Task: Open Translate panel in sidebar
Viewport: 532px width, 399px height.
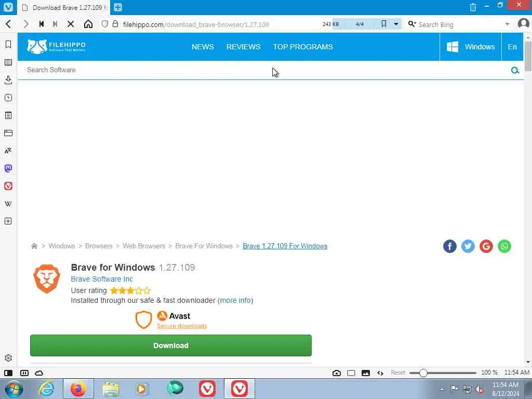Action: [8, 151]
